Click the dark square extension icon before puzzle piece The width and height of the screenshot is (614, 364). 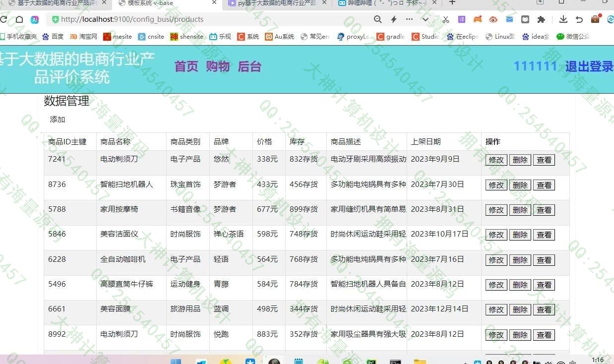point(525,19)
